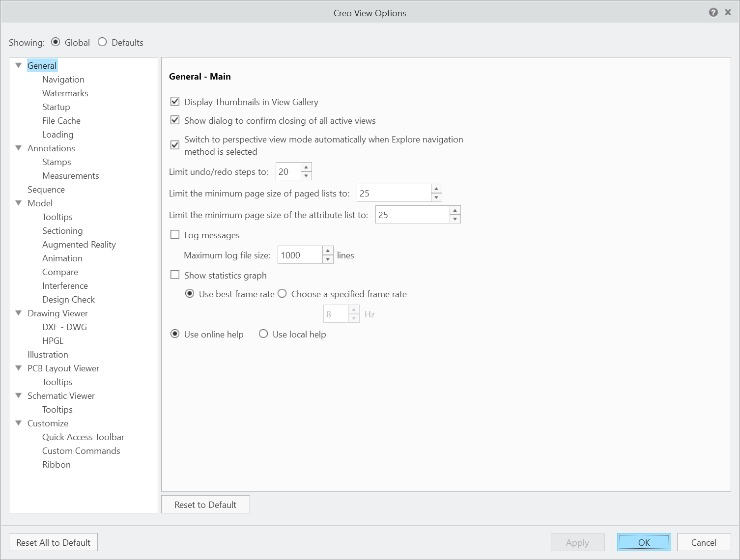This screenshot has width=740, height=560.
Task: Select Choose a specified frame rate
Action: click(x=282, y=293)
